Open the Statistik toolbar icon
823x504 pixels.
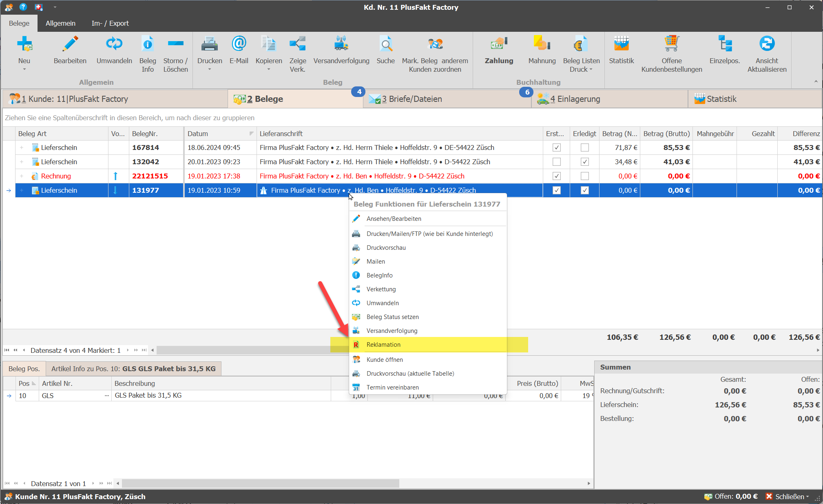[x=621, y=44]
